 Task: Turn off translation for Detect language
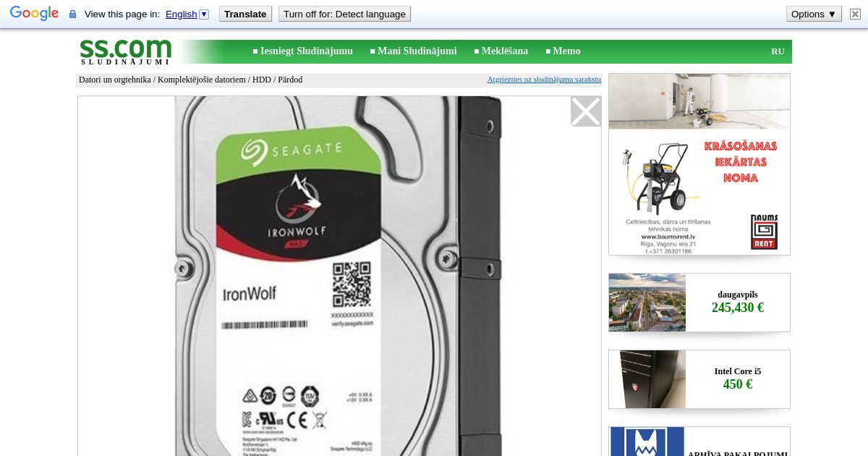click(x=344, y=14)
